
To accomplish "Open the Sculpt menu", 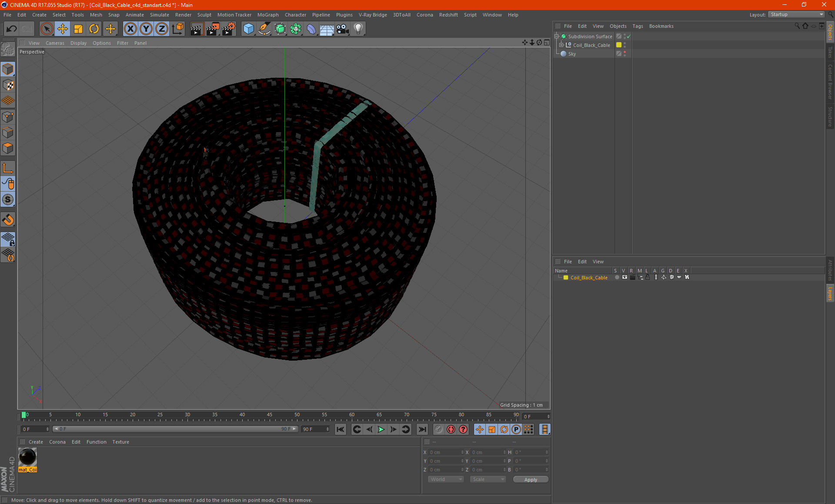I will coord(204,15).
